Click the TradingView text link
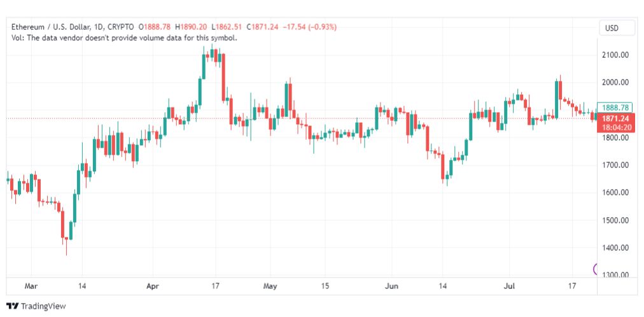644x317 pixels. tap(43, 306)
